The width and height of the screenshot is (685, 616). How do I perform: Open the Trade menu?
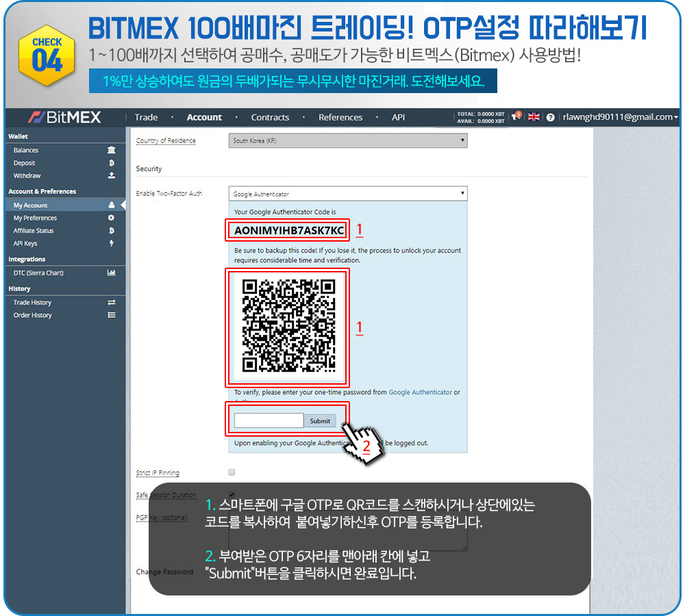pos(146,118)
